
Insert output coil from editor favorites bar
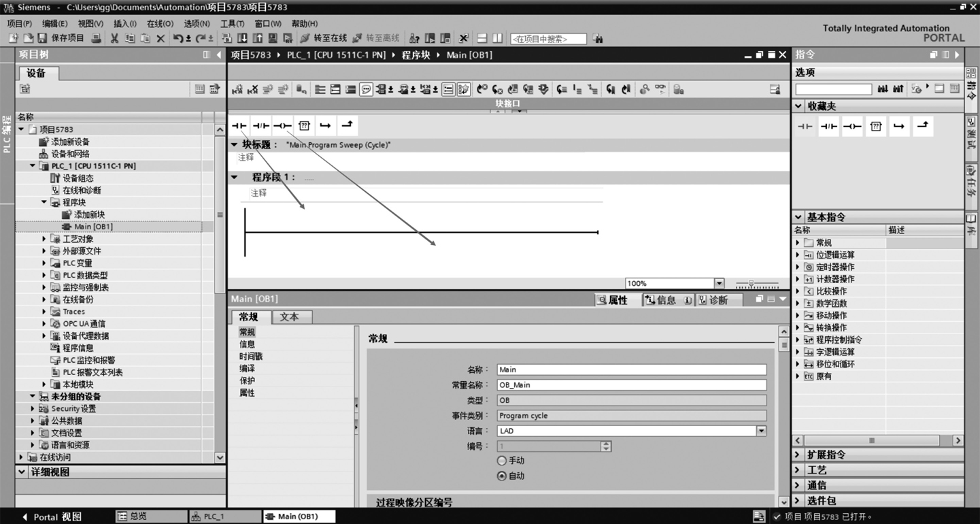tap(282, 125)
